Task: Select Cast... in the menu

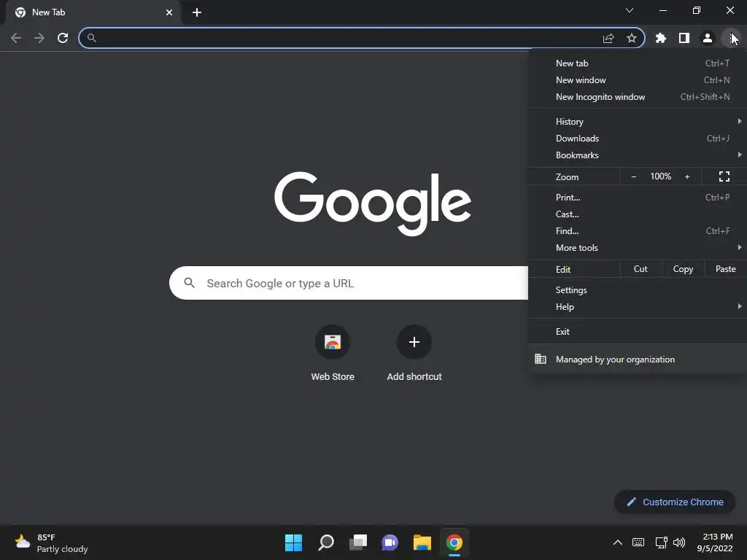Action: coord(638,214)
